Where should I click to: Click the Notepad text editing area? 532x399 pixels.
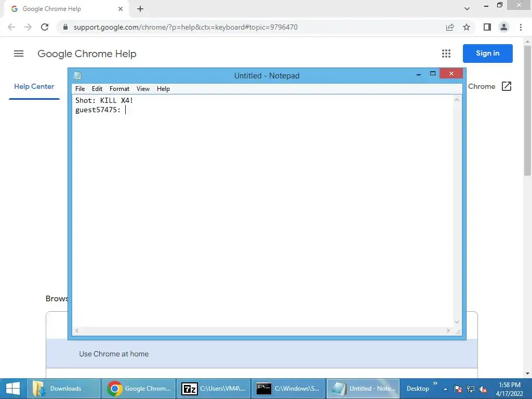point(262,210)
